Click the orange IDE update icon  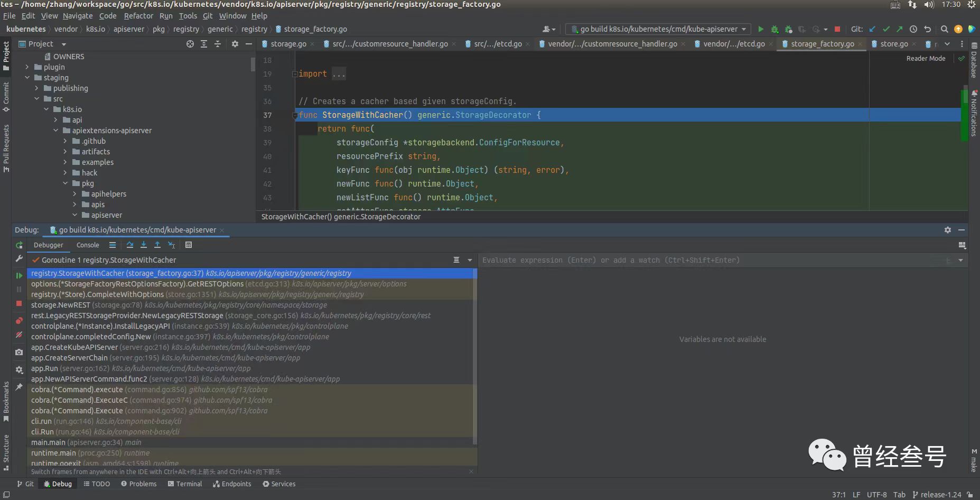click(958, 29)
